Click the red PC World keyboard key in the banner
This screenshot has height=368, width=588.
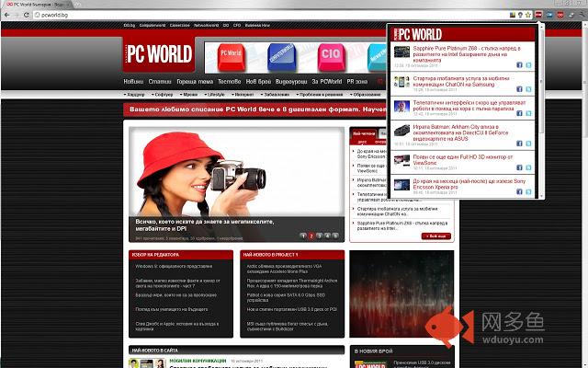[x=231, y=57]
